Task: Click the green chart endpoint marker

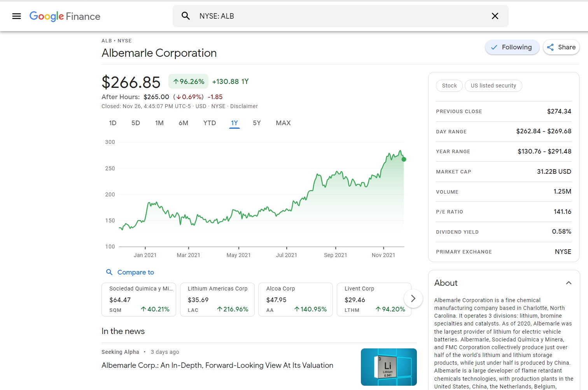Action: tap(404, 159)
